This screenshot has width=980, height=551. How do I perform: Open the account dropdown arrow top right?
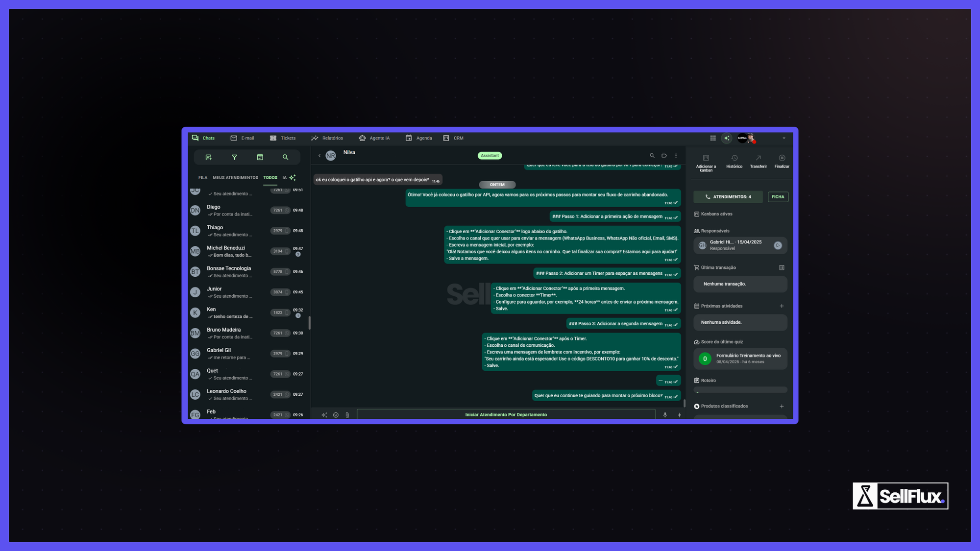click(784, 138)
